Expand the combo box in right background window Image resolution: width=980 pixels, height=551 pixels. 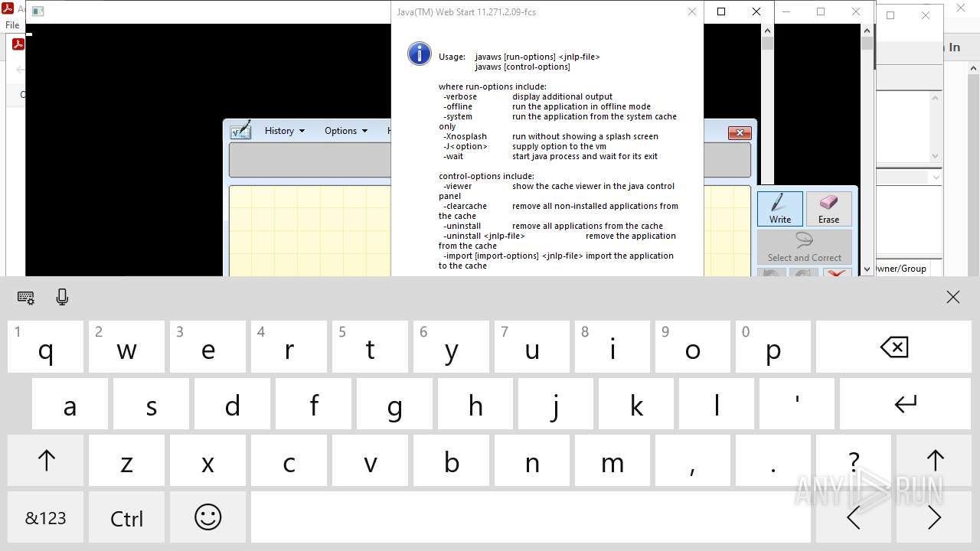(x=935, y=177)
